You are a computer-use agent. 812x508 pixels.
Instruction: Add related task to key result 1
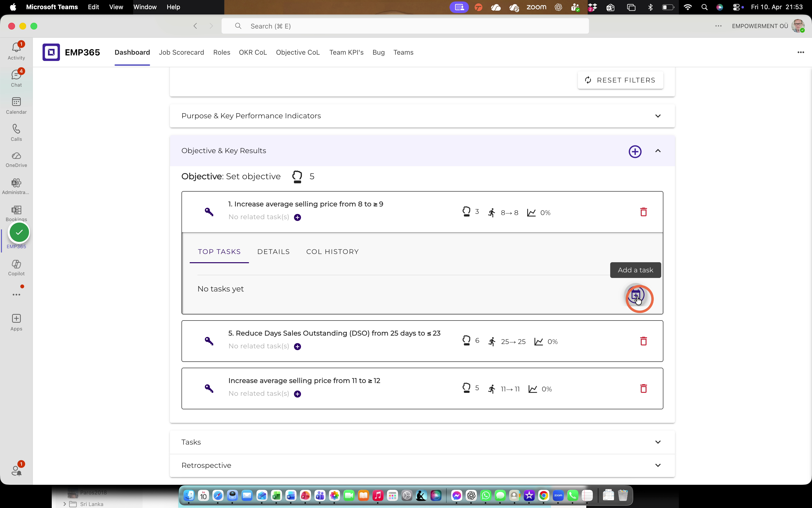click(297, 217)
